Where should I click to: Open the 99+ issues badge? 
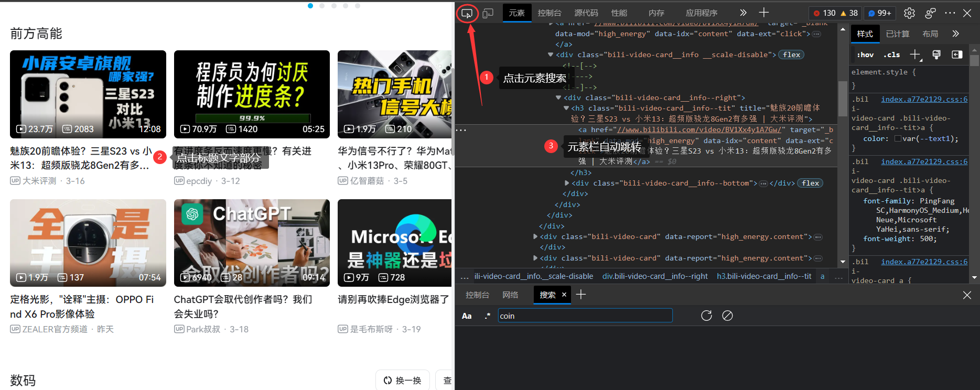coord(880,13)
